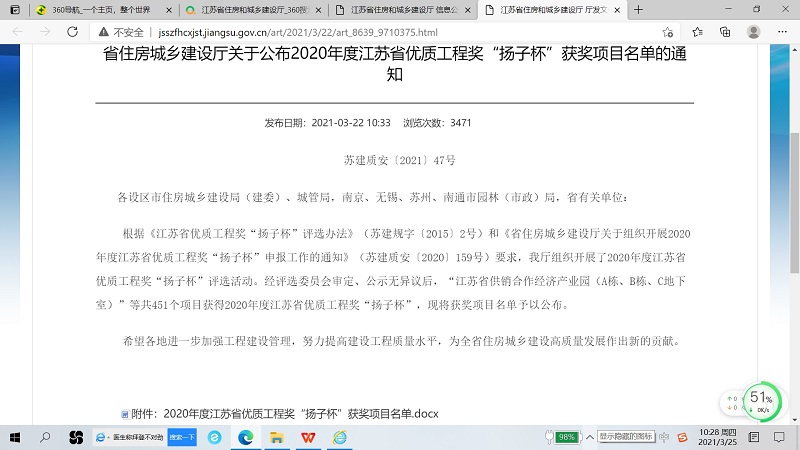
Task: Click the page vertical scrollbar thumb
Action: pos(794,203)
